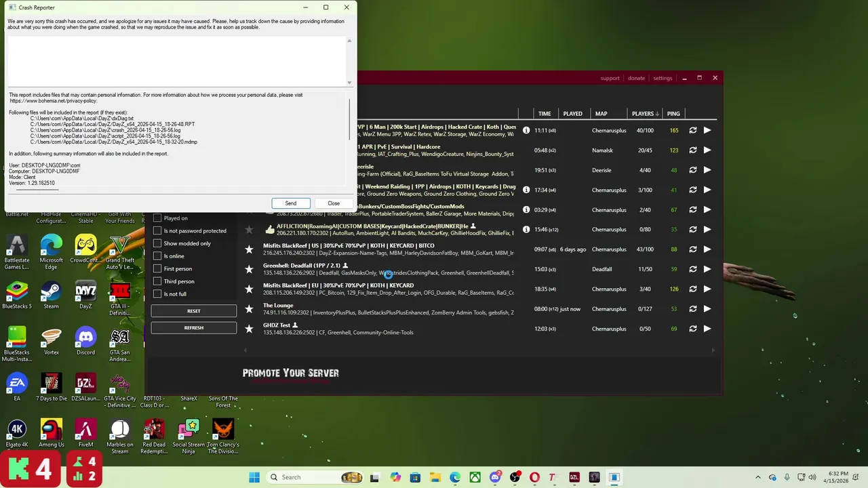The image size is (868, 488).
Task: Open the donate link in DZSA Launcher
Action: coord(636,78)
